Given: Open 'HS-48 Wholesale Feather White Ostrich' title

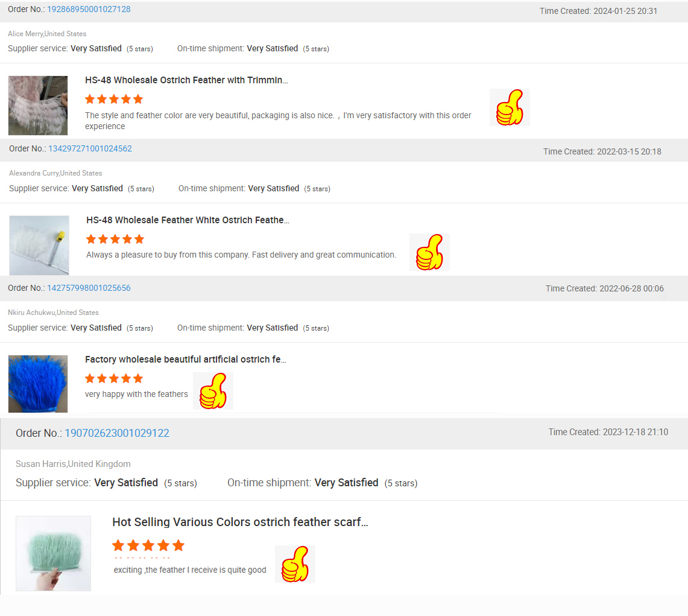Looking at the screenshot, I should coord(188,220).
